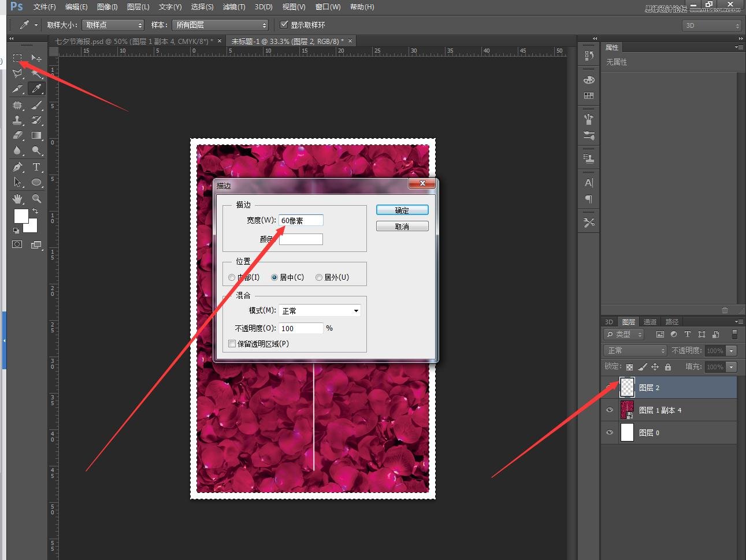Open the 模式 blend mode dropdown
746x560 pixels.
click(x=320, y=311)
